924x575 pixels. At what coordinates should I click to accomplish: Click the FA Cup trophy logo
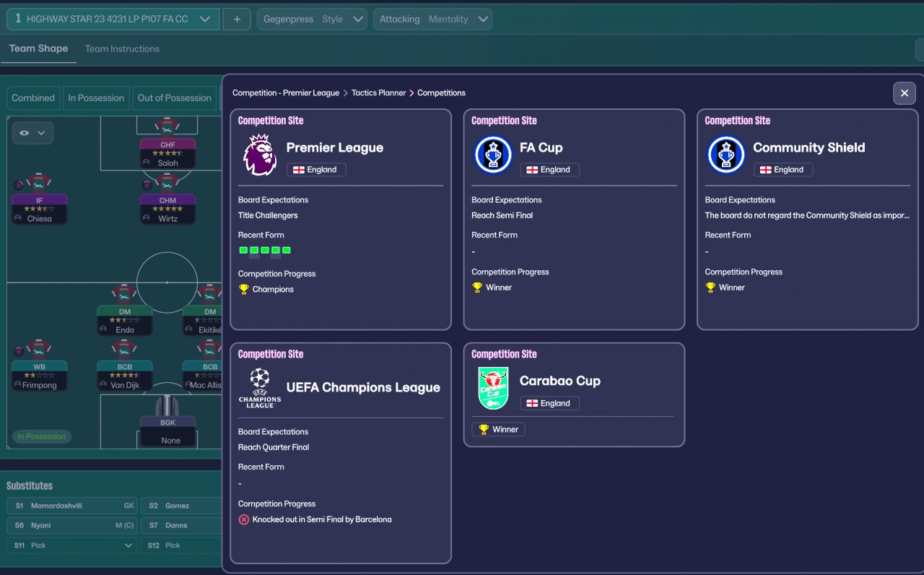tap(493, 155)
